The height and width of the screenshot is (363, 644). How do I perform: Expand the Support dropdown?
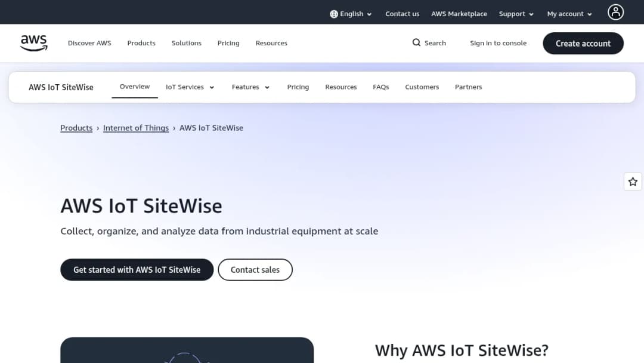click(516, 14)
